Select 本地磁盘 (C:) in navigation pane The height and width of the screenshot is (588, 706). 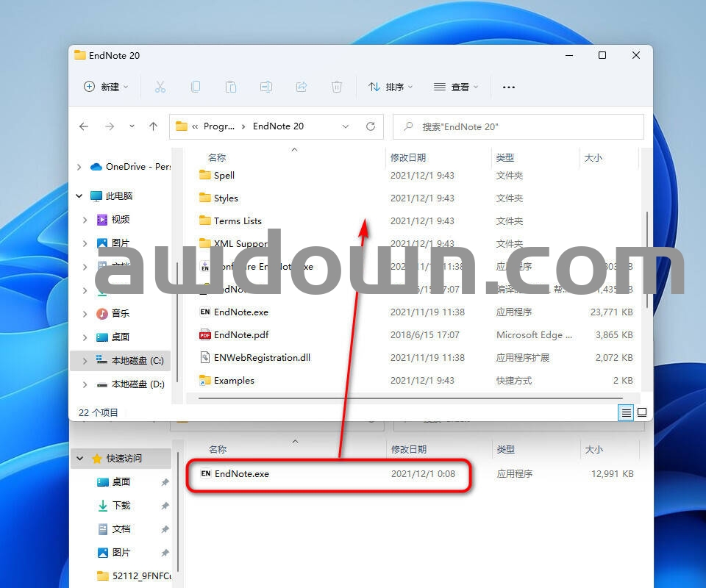137,361
